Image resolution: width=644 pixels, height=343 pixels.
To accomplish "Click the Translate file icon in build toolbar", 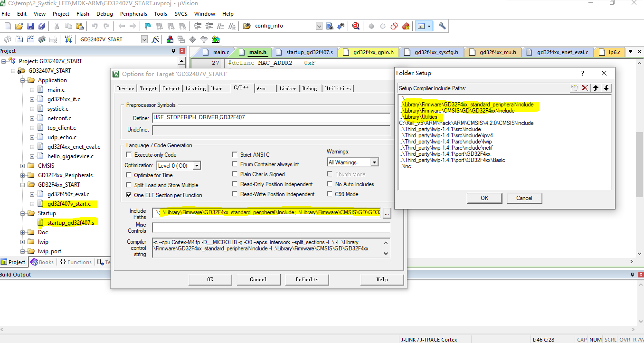I will click(x=8, y=39).
